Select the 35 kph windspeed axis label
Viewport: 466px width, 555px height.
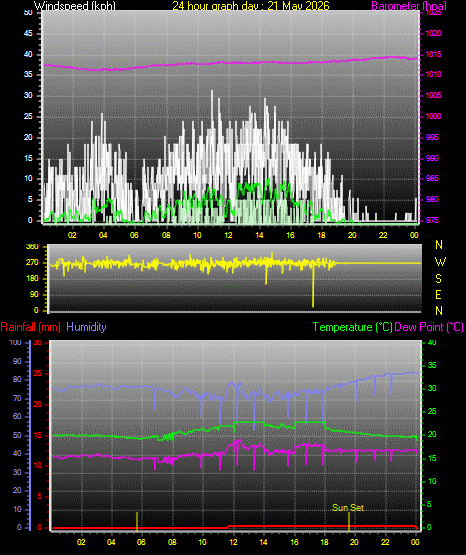pyautogui.click(x=28, y=75)
